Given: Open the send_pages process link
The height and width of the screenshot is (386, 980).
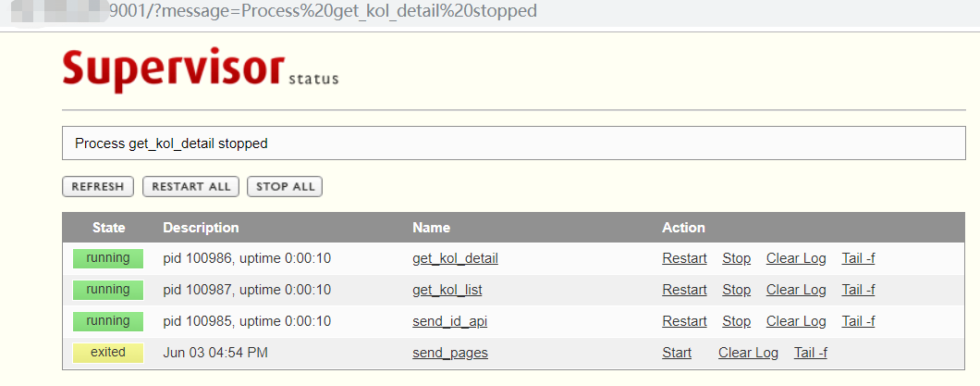Looking at the screenshot, I should [x=450, y=353].
